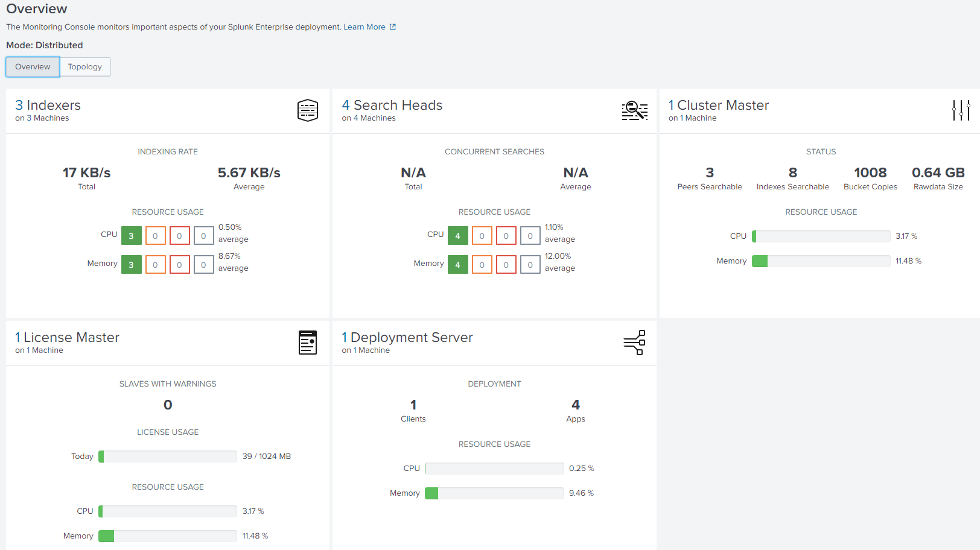Click green Indexers Memory box showing 3

pos(132,265)
